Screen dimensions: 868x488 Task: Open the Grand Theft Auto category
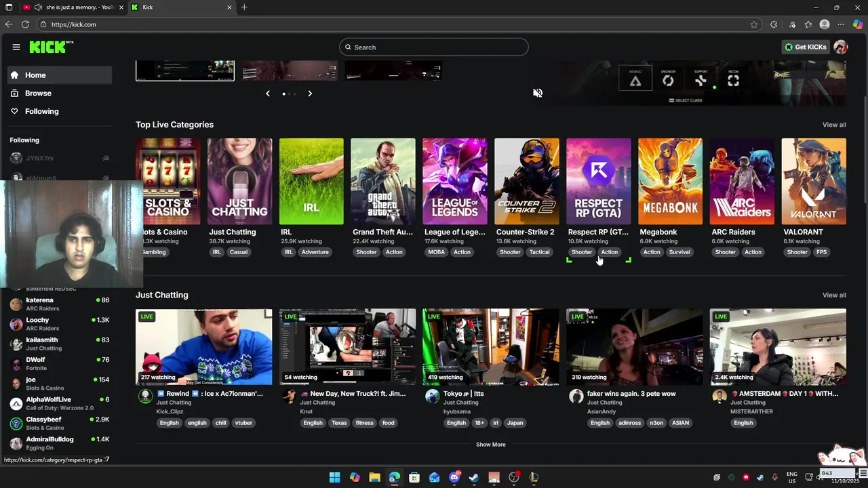pyautogui.click(x=383, y=181)
